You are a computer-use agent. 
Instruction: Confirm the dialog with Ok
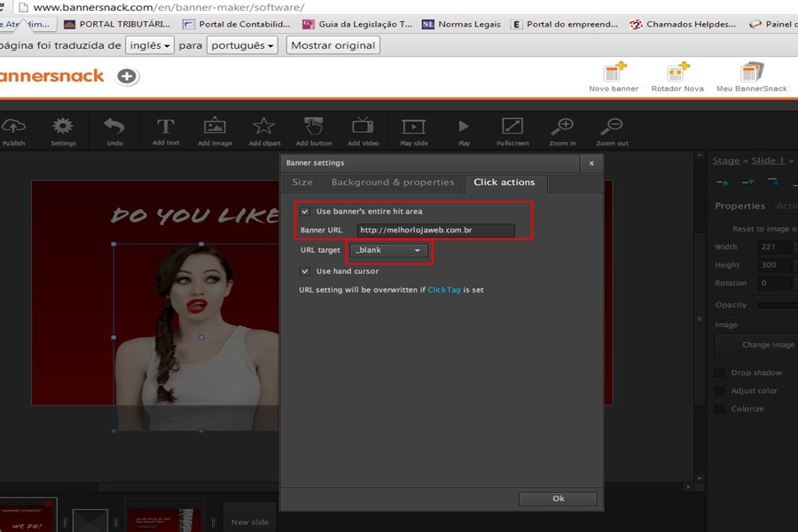[x=559, y=498]
